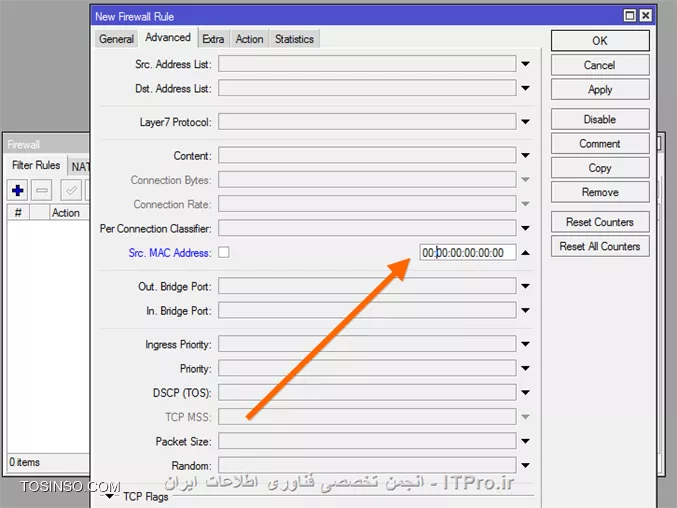
Task: Click the Copy button
Action: point(600,167)
